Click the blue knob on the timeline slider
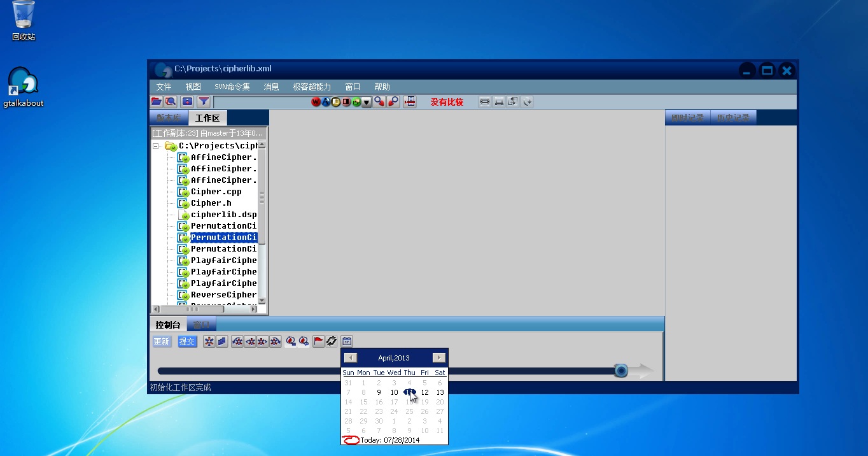868x456 pixels. click(621, 371)
